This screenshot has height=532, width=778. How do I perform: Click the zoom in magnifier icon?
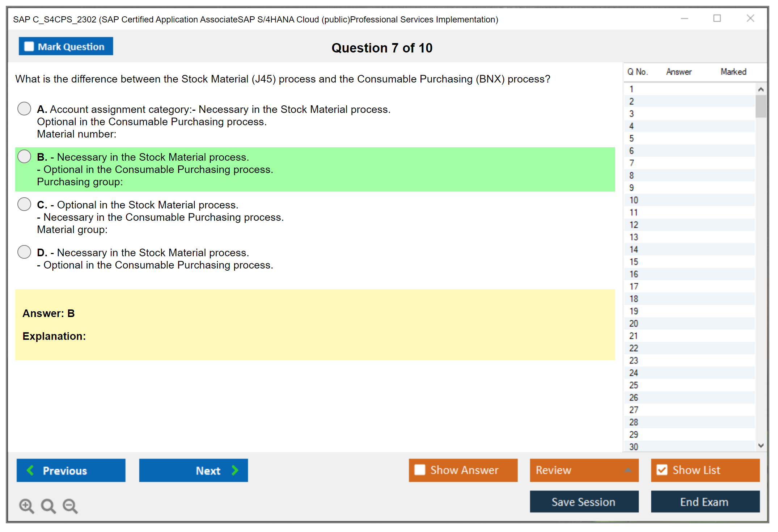[x=26, y=506]
